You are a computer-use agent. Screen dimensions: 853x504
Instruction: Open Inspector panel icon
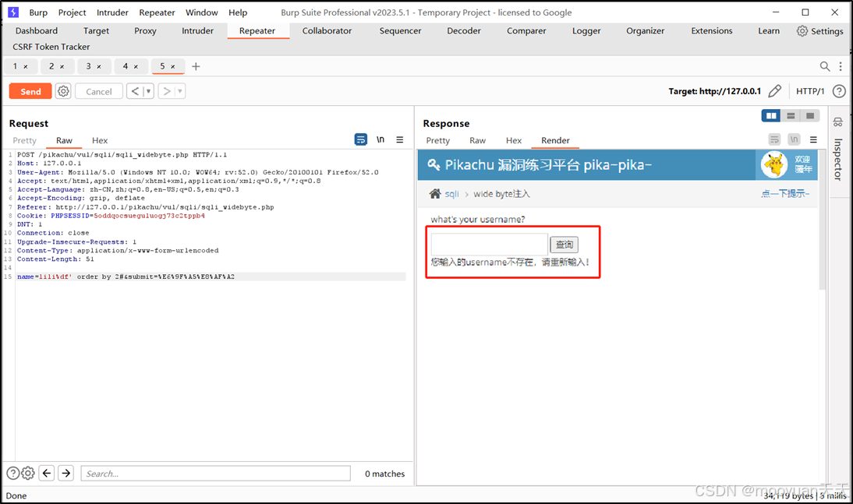coord(837,122)
